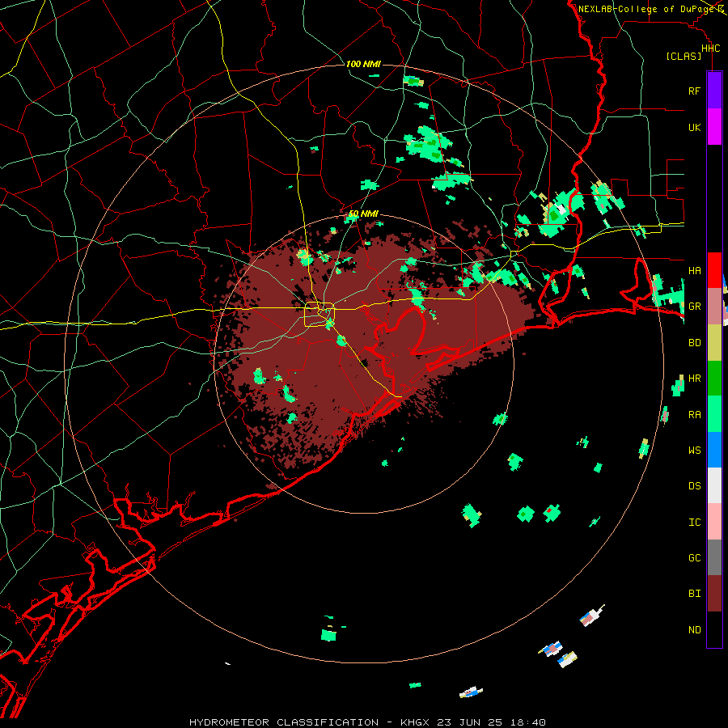Select the yellow BD legend swatch

(714, 343)
